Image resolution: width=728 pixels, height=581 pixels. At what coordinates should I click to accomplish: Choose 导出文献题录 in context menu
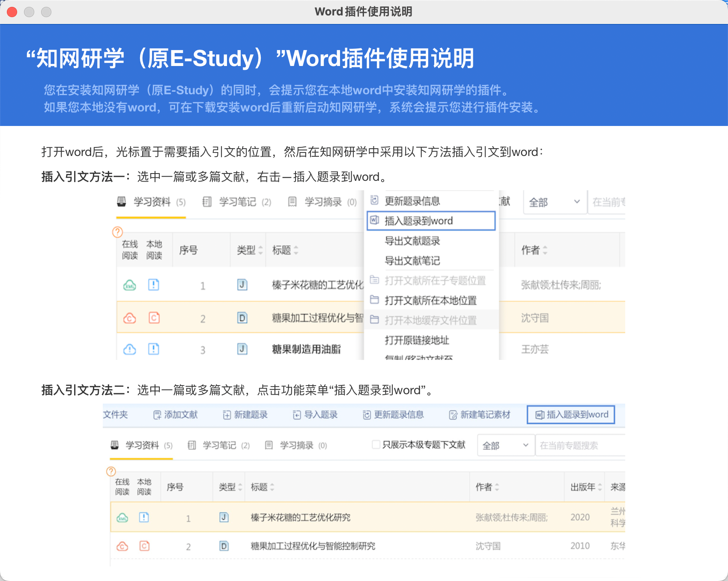[431, 241]
